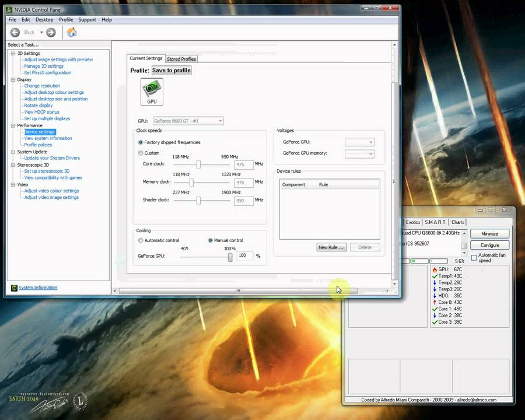Select the Custom clock speeds radio button
525x420 pixels.
pos(141,153)
